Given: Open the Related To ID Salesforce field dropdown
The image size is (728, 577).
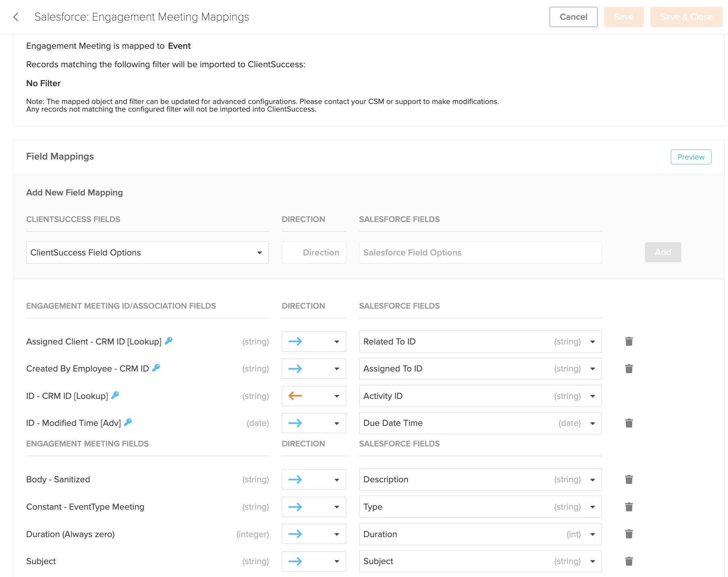Looking at the screenshot, I should [480, 342].
